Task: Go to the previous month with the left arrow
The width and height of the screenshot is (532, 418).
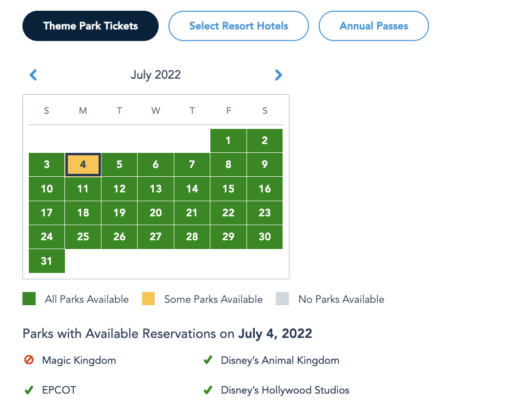Action: (33, 75)
